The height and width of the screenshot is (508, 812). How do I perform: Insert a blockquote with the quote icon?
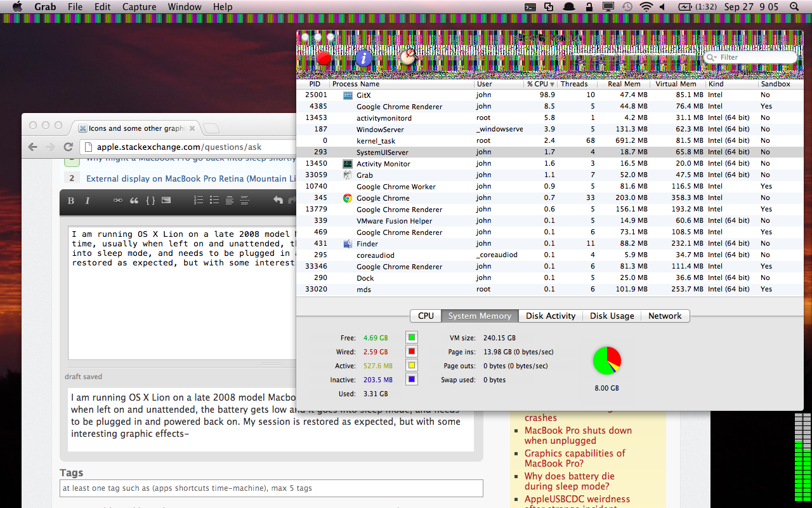(x=134, y=201)
